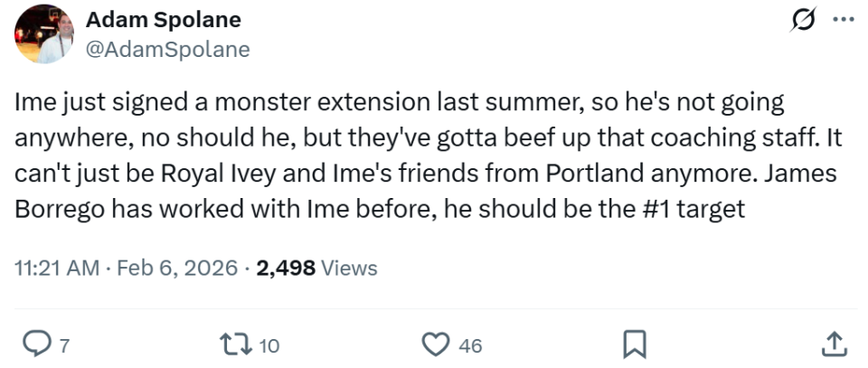Share the tweet via the upload arrow icon
The height and width of the screenshot is (368, 868).
click(x=833, y=344)
